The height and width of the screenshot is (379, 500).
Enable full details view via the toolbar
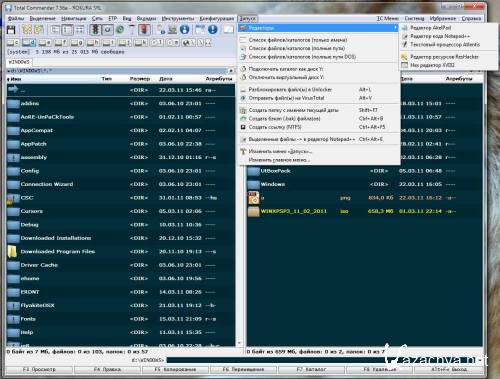coord(67,30)
